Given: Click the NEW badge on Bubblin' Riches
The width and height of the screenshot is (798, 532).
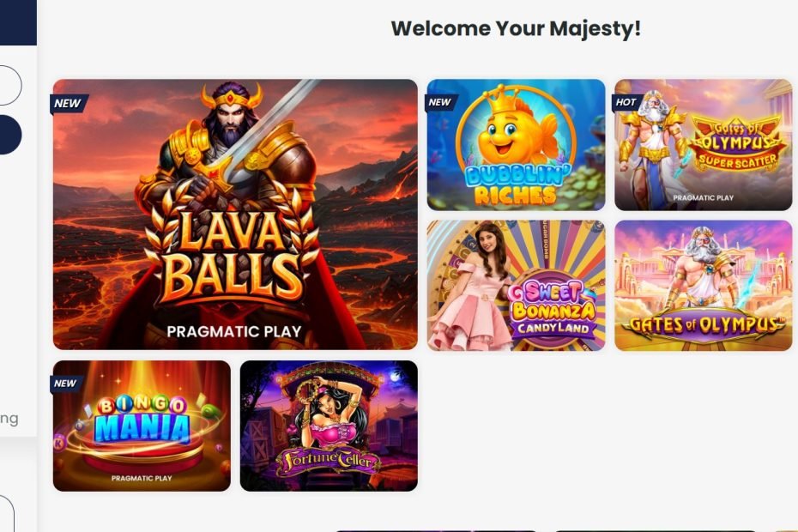Looking at the screenshot, I should pyautogui.click(x=440, y=102).
